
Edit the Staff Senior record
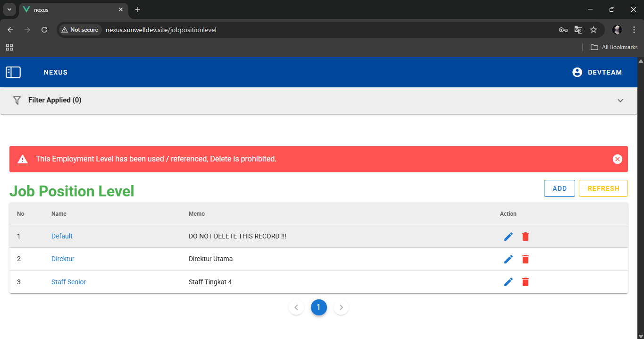(508, 282)
